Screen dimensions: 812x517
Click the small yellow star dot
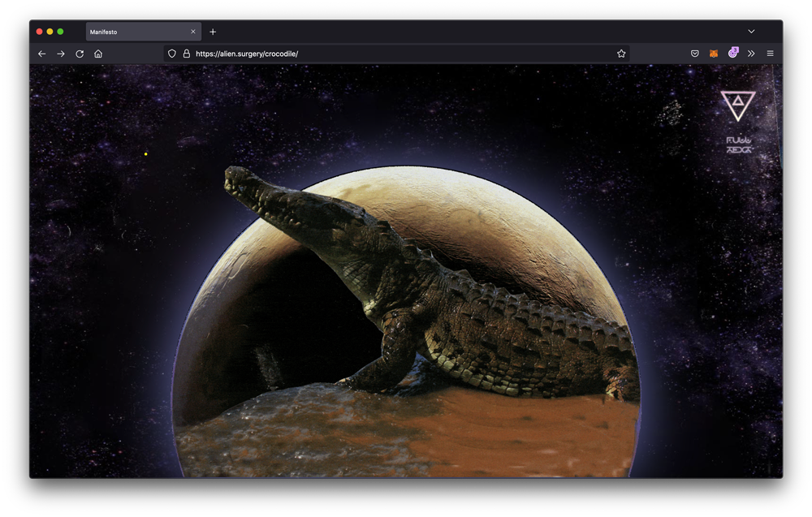click(146, 153)
